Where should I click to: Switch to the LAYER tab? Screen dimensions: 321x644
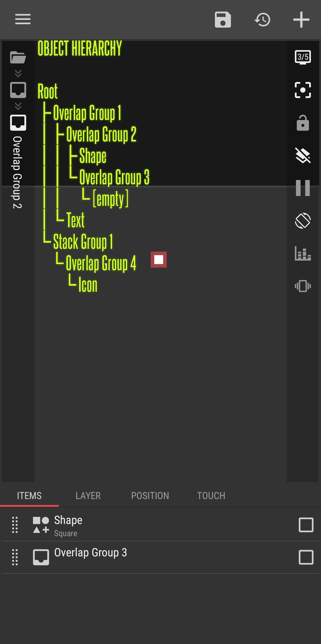tap(88, 496)
